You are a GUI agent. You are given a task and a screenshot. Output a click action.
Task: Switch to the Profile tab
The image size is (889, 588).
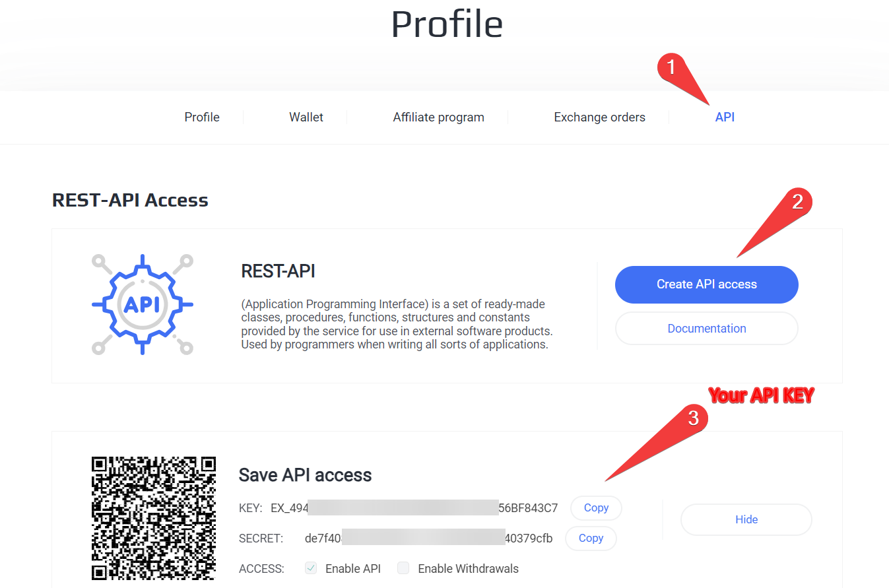pyautogui.click(x=201, y=117)
